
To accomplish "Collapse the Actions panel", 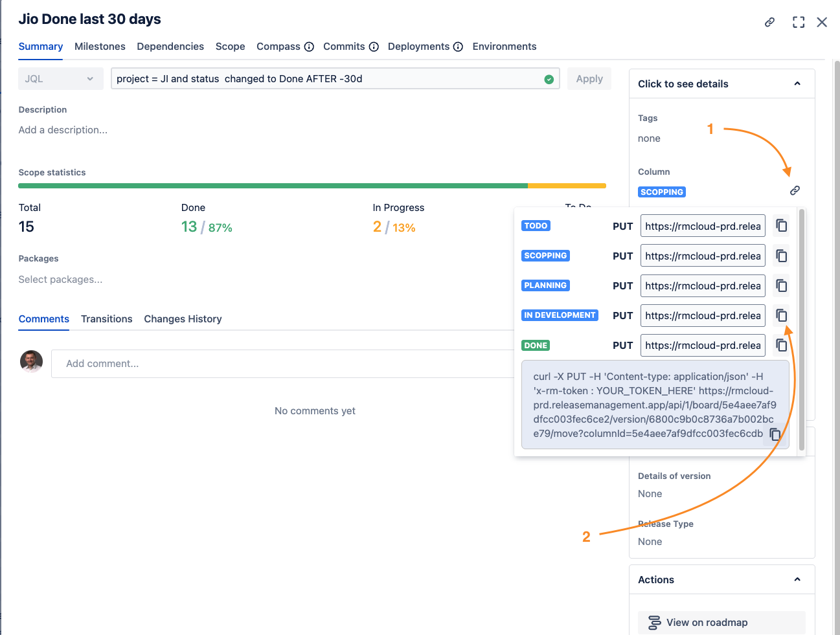I will (797, 579).
